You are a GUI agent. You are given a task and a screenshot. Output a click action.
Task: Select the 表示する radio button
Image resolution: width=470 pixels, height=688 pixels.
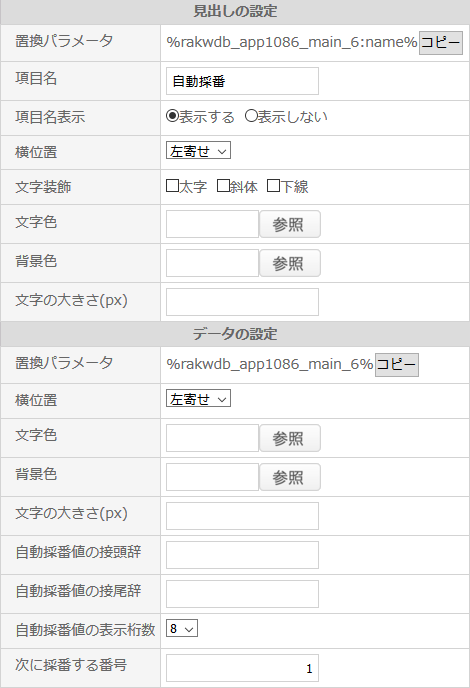click(172, 116)
